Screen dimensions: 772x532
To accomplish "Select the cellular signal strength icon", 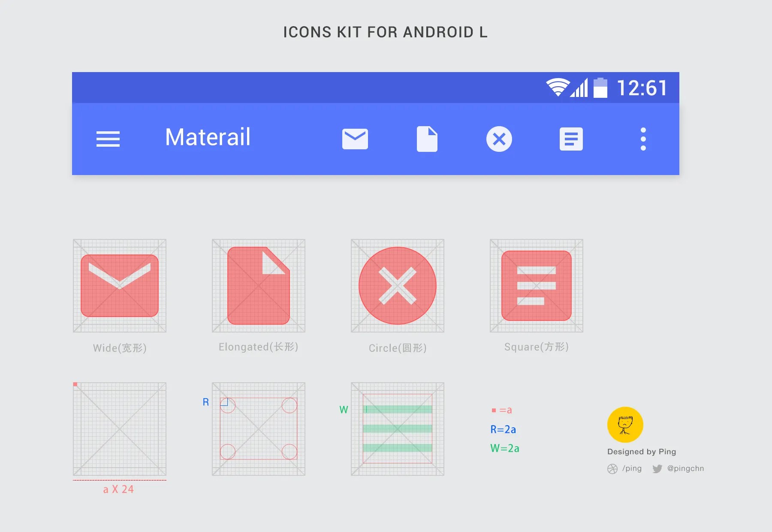I will [x=580, y=87].
